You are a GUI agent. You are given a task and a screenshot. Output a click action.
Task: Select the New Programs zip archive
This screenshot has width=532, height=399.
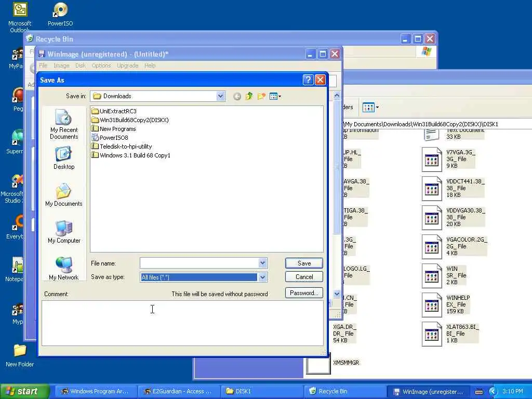pyautogui.click(x=114, y=129)
